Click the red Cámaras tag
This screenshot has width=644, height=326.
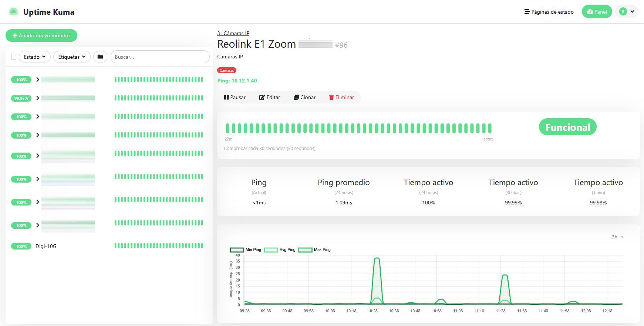coord(226,70)
